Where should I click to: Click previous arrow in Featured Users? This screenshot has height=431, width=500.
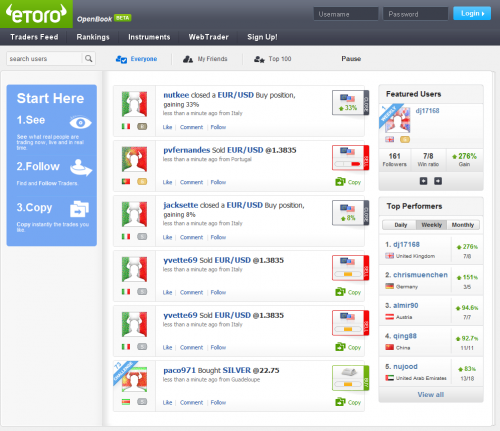coord(423,181)
